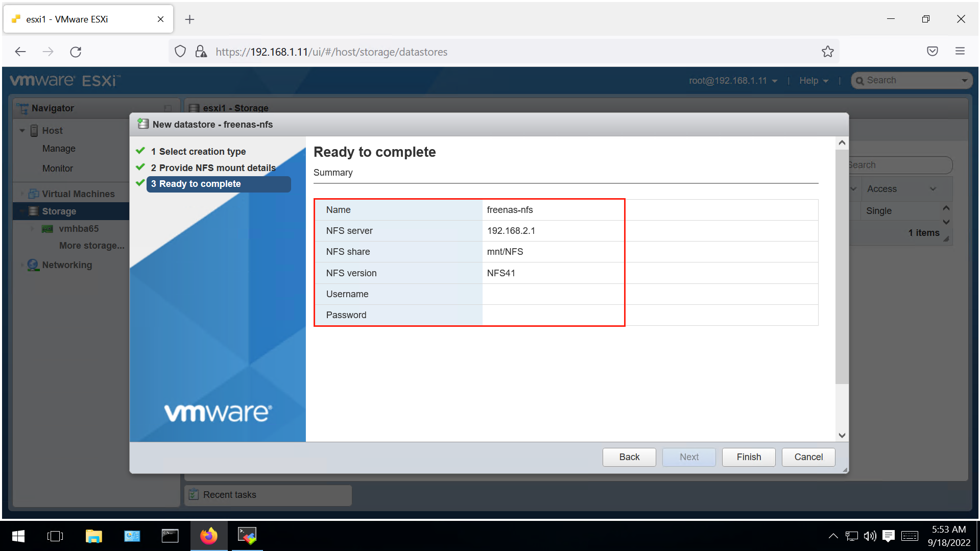Toggle the tracking protection shield icon

(x=180, y=51)
